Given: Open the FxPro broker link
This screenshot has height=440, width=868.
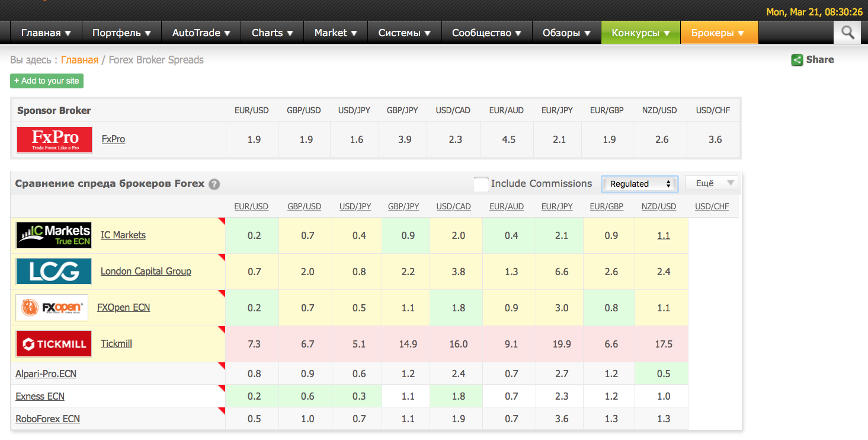Looking at the screenshot, I should [x=113, y=139].
